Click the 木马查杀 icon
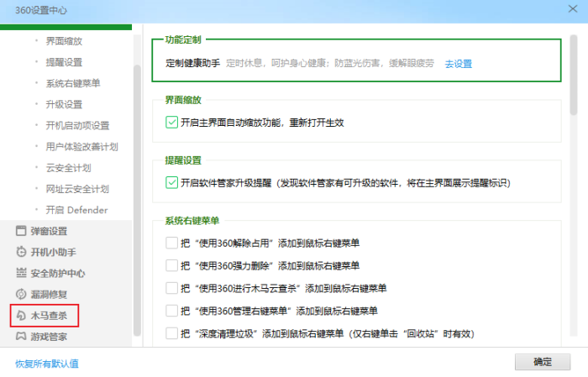 point(22,317)
